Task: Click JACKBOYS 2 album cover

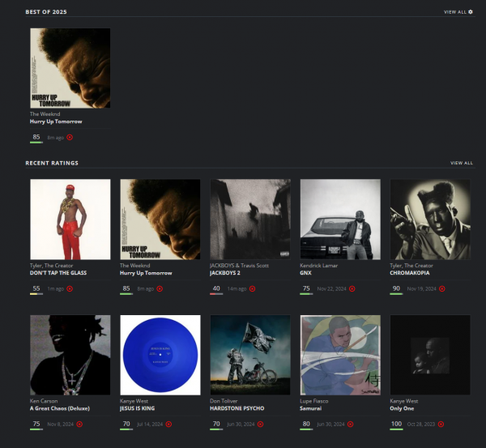Action: [x=250, y=220]
